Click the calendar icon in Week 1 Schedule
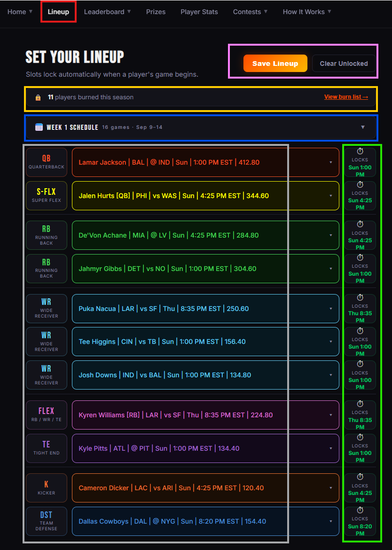This screenshot has width=392, height=550. 39,127
